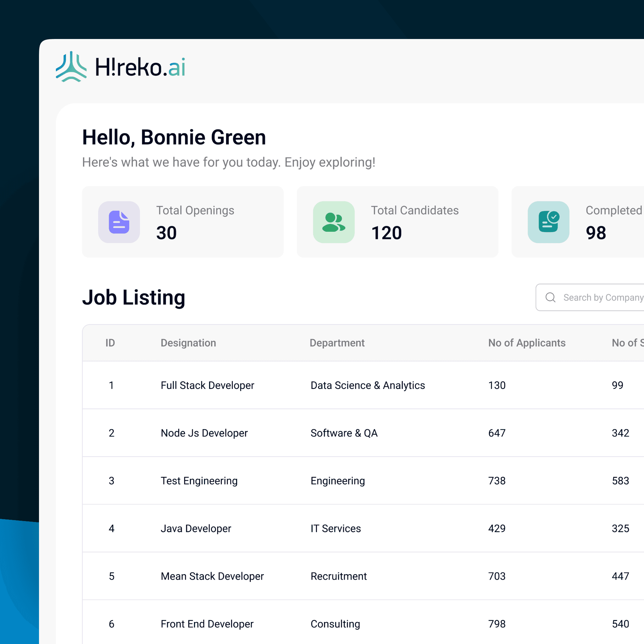
Task: Click value 99 in first row
Action: (617, 385)
